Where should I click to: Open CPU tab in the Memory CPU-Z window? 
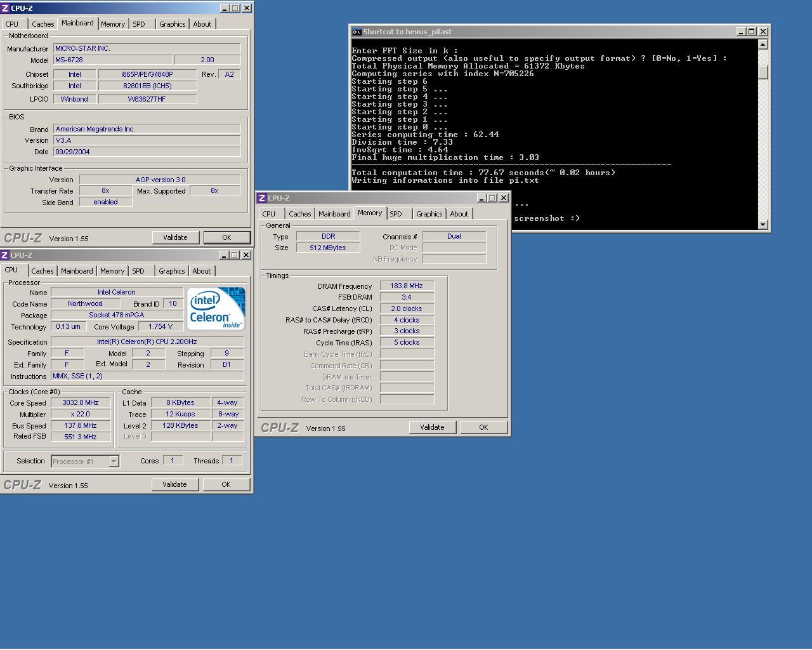(x=269, y=214)
